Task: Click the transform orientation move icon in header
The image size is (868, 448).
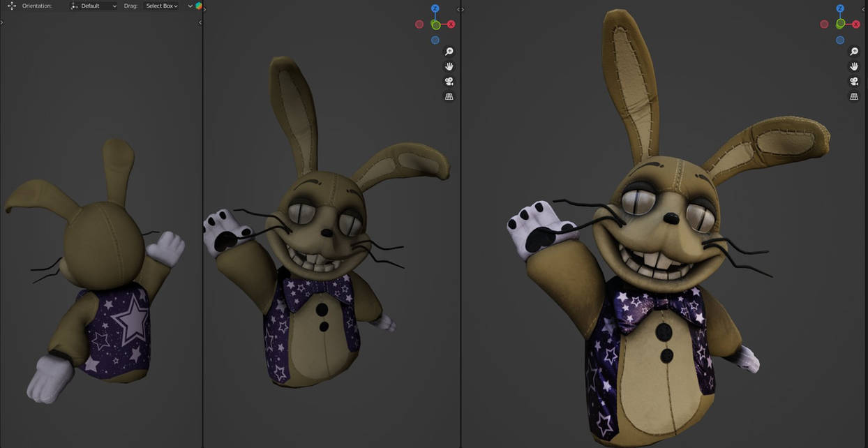Action: click(11, 6)
